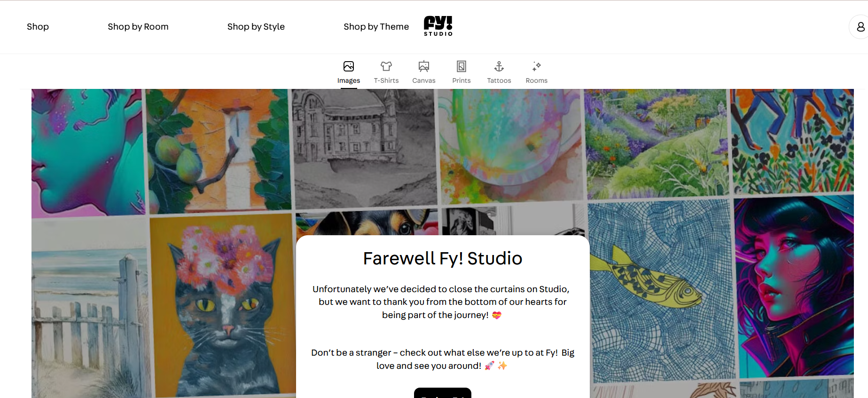The width and height of the screenshot is (868, 398).
Task: Expand the Shop by Room menu
Action: [x=138, y=27]
